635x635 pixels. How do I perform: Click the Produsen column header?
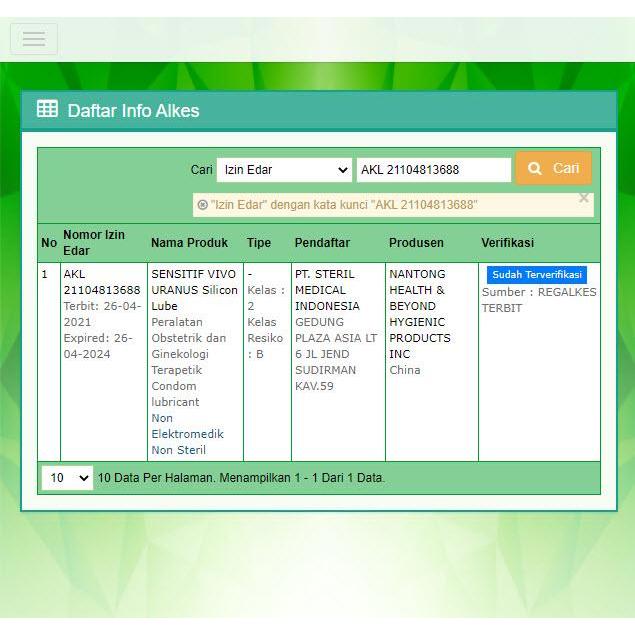click(x=416, y=243)
